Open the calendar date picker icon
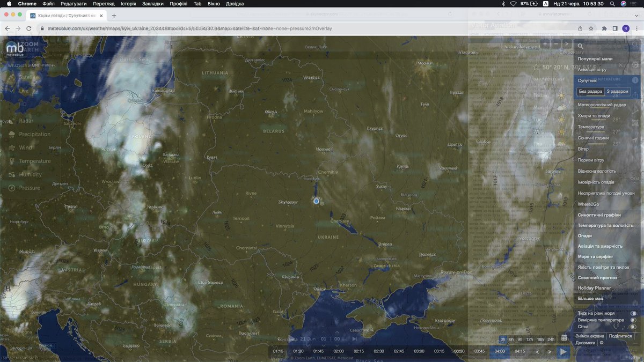644x362 pixels. 564,338
